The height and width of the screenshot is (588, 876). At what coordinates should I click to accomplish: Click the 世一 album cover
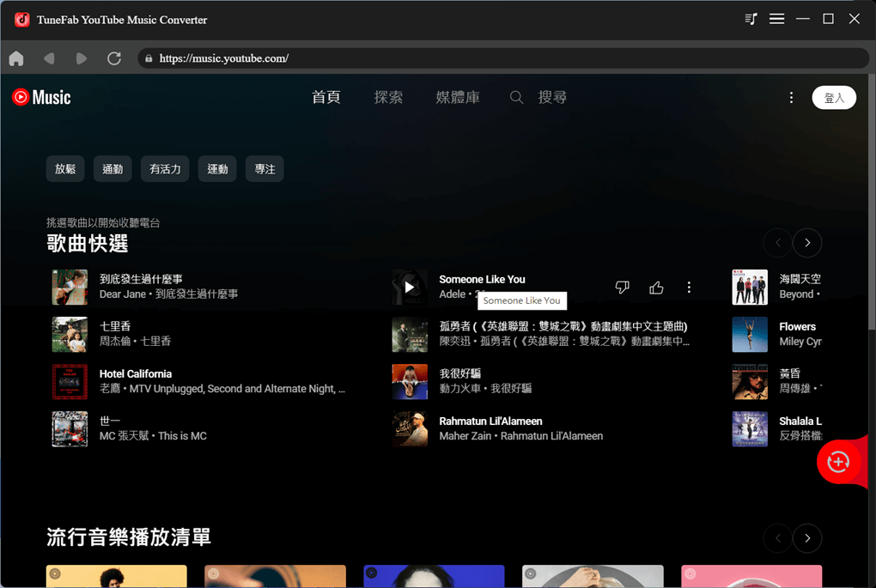[x=70, y=429]
